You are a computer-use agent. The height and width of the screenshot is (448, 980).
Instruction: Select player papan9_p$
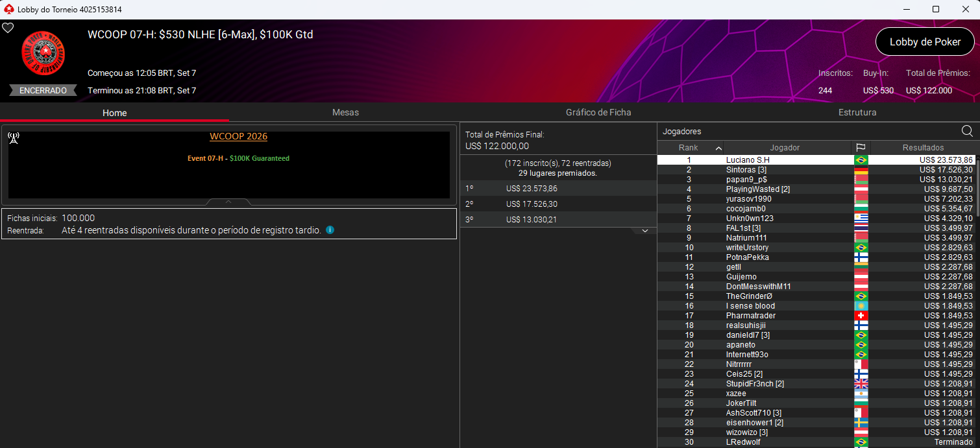816,180
